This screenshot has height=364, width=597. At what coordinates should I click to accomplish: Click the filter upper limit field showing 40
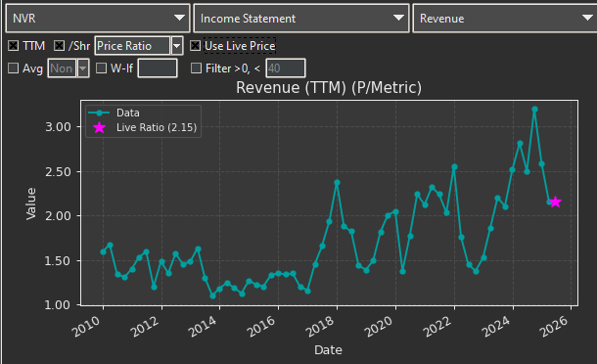point(286,68)
